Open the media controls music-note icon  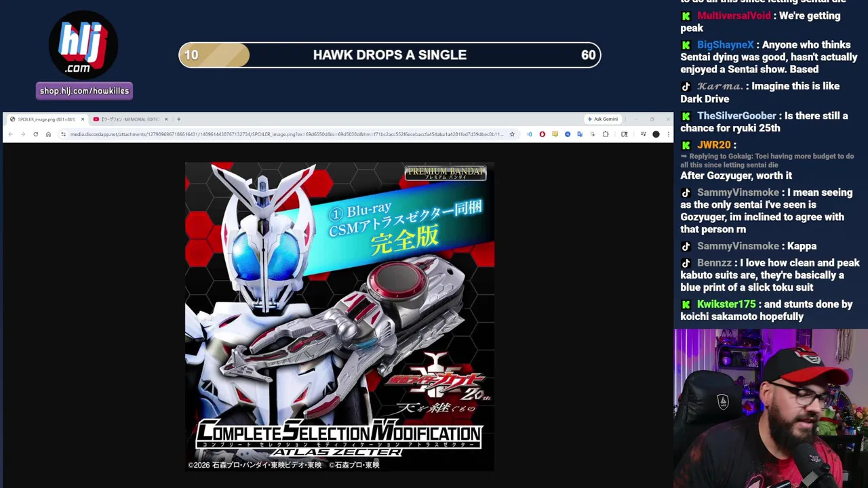click(643, 134)
